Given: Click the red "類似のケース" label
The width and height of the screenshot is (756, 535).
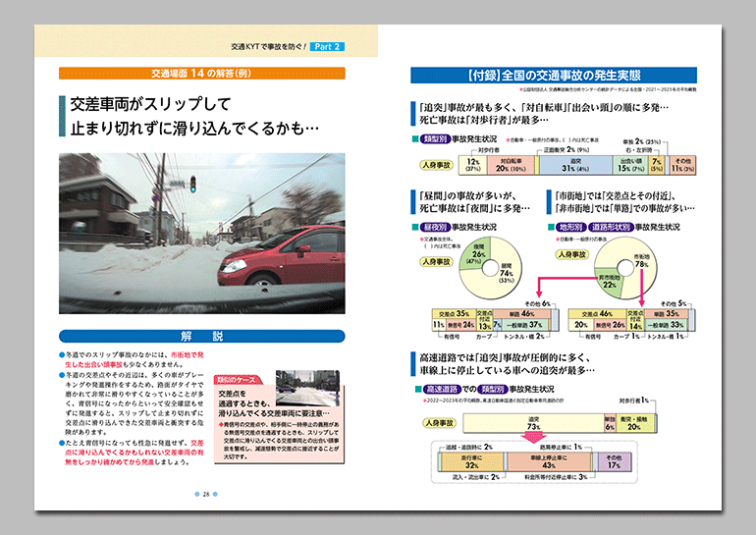Looking at the screenshot, I should coord(238,380).
